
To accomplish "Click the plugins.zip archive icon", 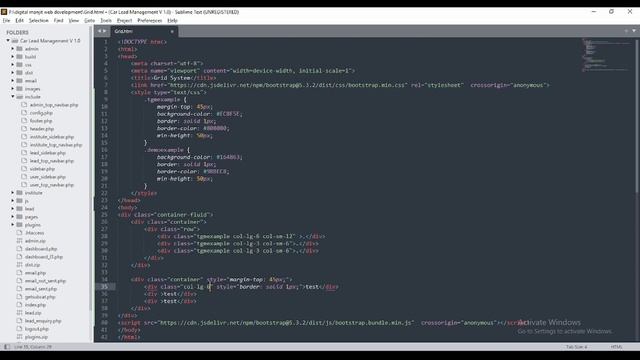I will click(19, 337).
